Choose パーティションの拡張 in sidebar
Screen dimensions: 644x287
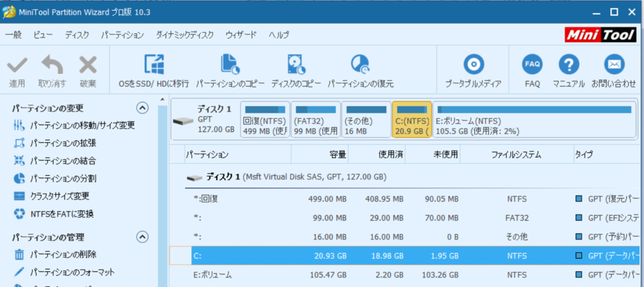(x=55, y=143)
